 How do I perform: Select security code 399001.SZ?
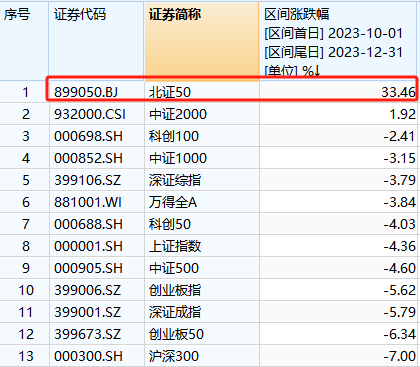tap(88, 312)
